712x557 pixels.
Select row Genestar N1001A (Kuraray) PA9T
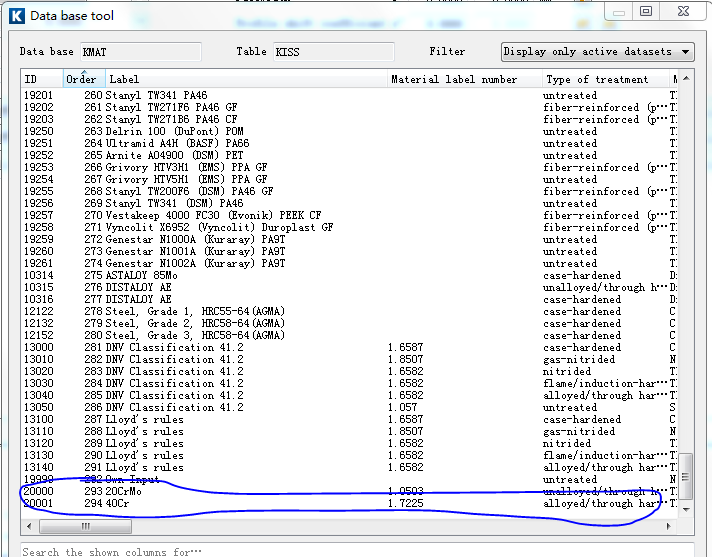350,251
